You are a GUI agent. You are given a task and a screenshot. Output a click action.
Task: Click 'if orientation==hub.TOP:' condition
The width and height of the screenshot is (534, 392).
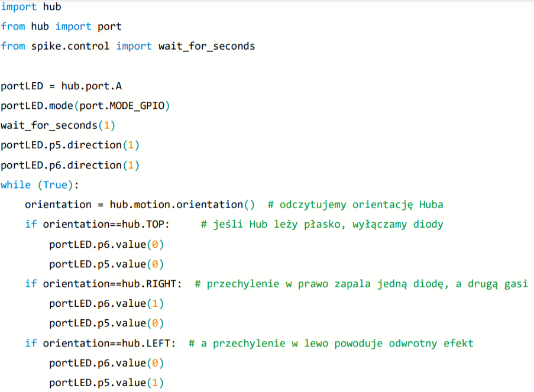pyautogui.click(x=97, y=224)
